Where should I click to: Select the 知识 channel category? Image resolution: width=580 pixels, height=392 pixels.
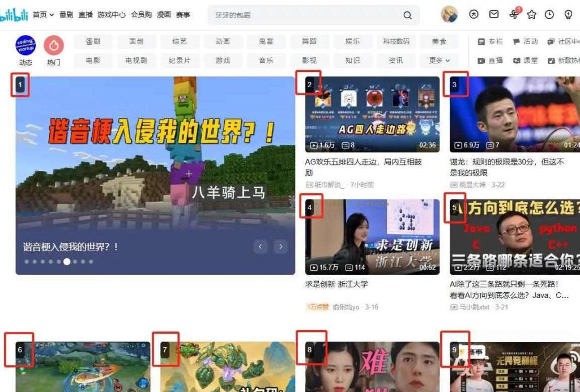pos(352,60)
